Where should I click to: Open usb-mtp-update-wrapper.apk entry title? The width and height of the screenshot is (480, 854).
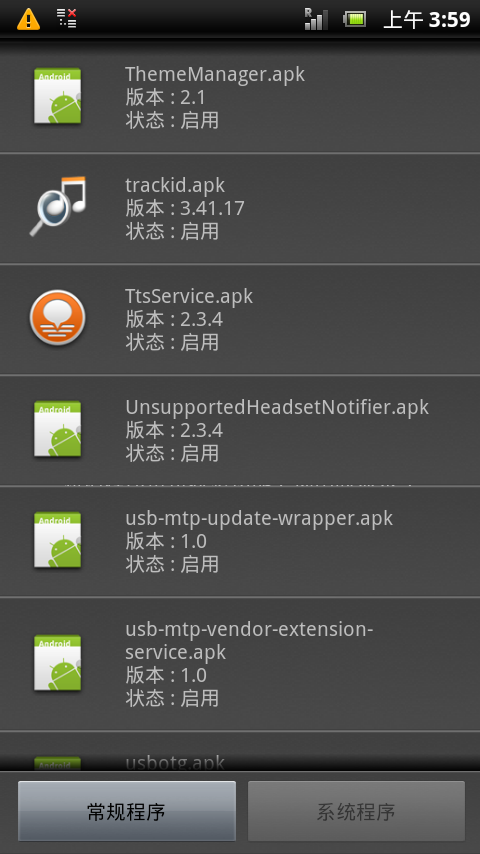[259, 518]
